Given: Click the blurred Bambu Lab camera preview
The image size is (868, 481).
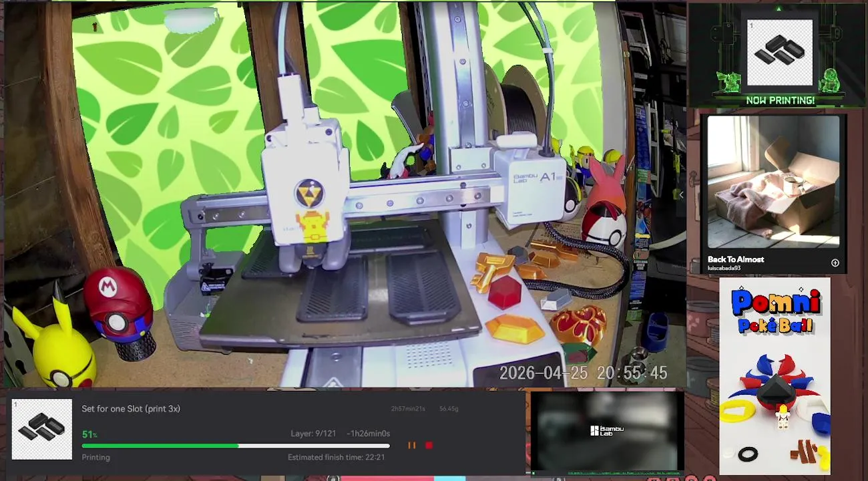Looking at the screenshot, I should (x=606, y=431).
